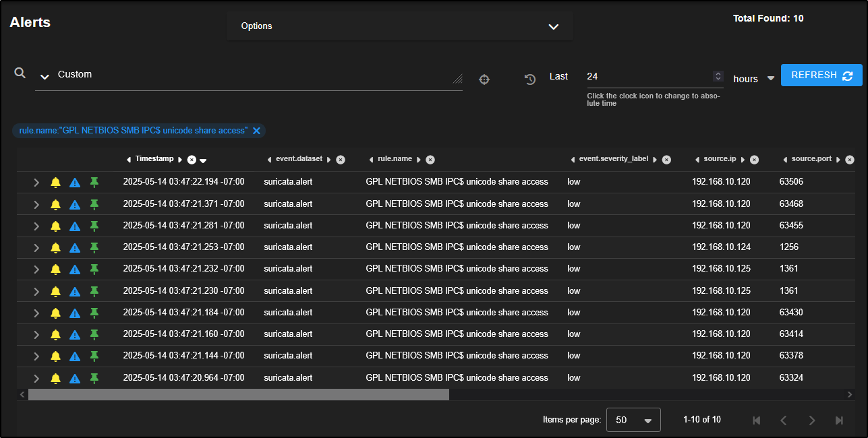
Task: Click the green pin icon for port 1256 row
Action: 94,247
